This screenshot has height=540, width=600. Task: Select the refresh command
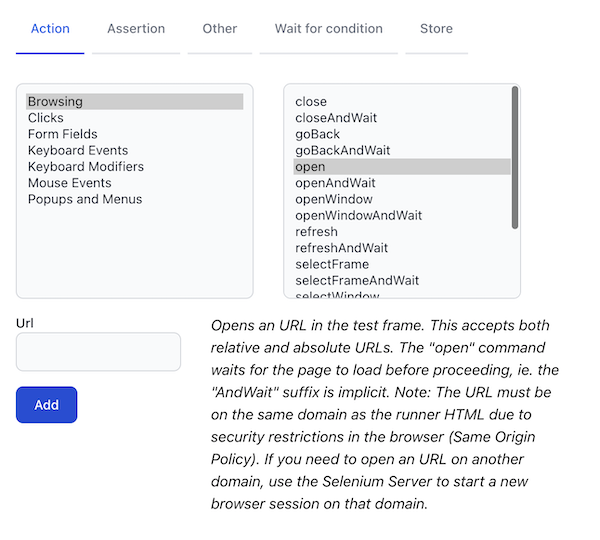[x=402, y=232]
